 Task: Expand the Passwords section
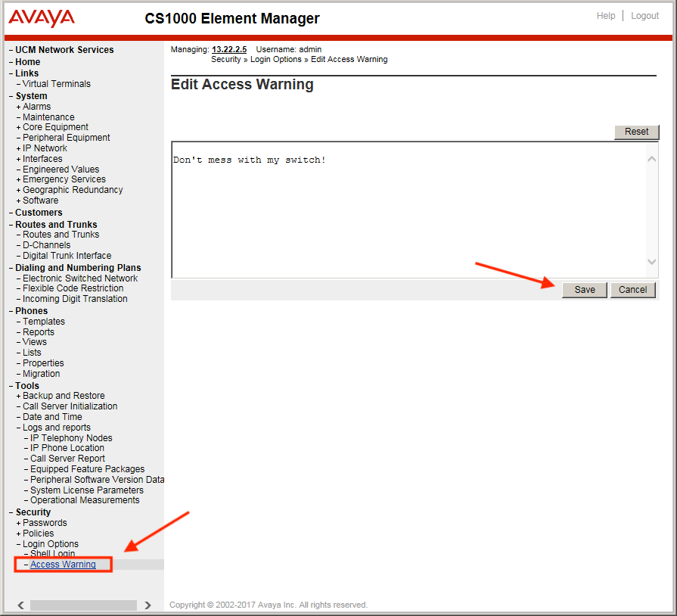click(x=19, y=523)
